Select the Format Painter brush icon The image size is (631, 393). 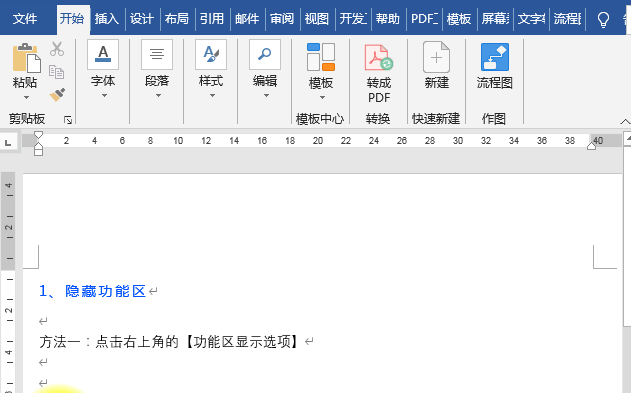tap(57, 95)
